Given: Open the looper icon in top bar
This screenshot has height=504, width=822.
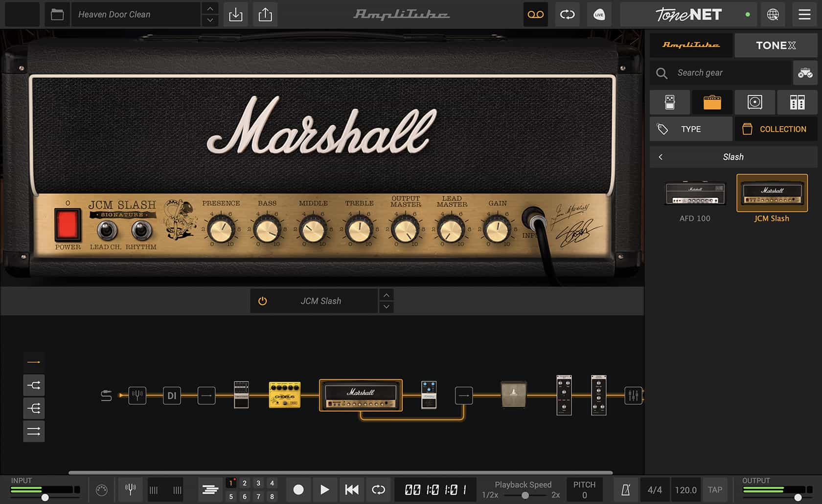Looking at the screenshot, I should (567, 15).
